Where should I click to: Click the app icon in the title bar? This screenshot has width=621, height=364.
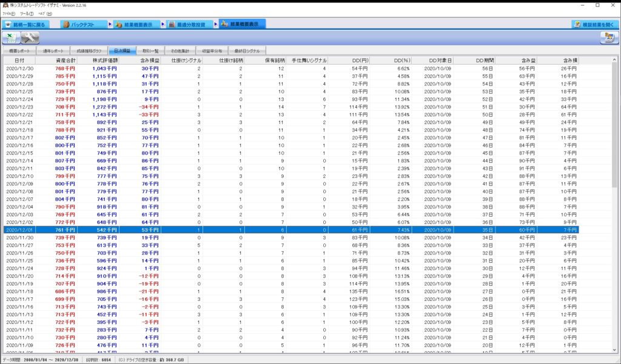pos(5,5)
